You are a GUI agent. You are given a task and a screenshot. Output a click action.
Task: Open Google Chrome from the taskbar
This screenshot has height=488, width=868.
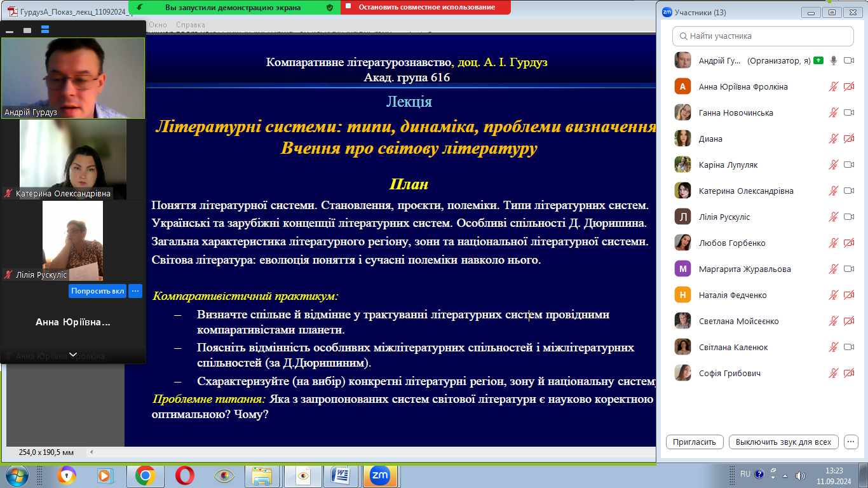145,475
